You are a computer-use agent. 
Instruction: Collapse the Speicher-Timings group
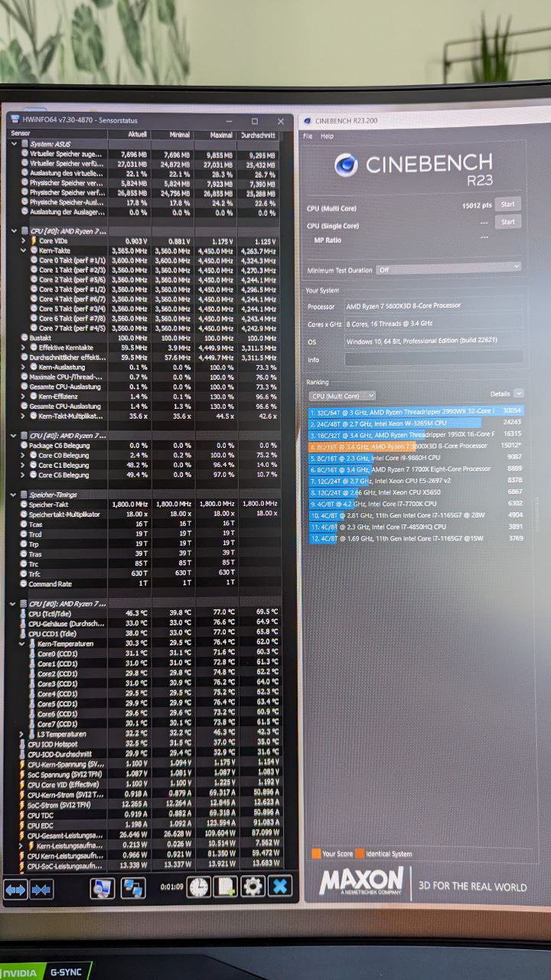pyautogui.click(x=15, y=495)
